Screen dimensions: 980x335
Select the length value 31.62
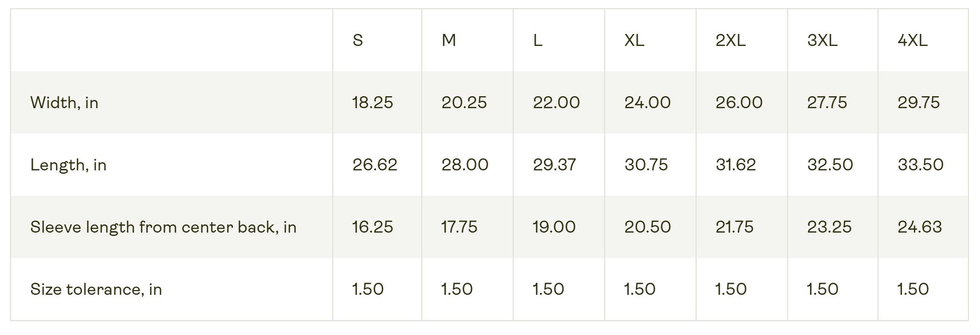[735, 165]
